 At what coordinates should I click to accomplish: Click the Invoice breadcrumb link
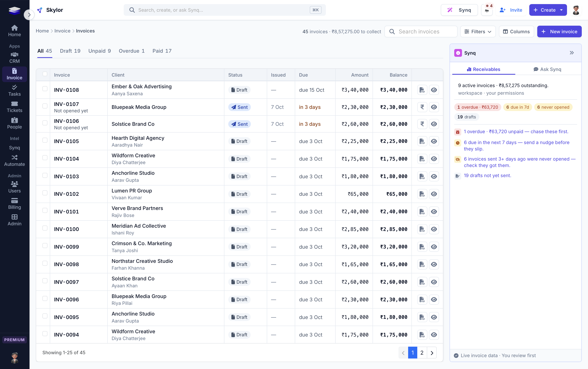tap(62, 31)
